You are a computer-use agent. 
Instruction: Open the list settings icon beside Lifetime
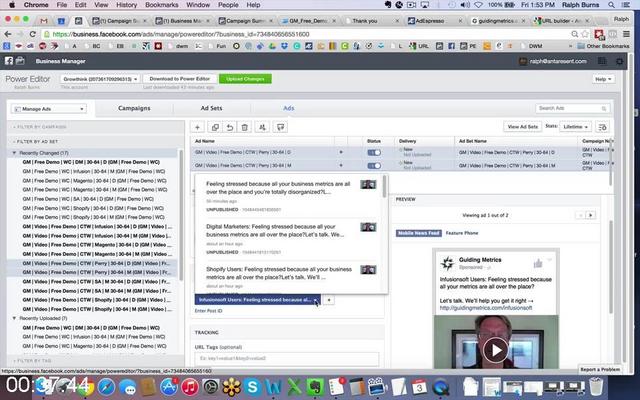point(602,127)
